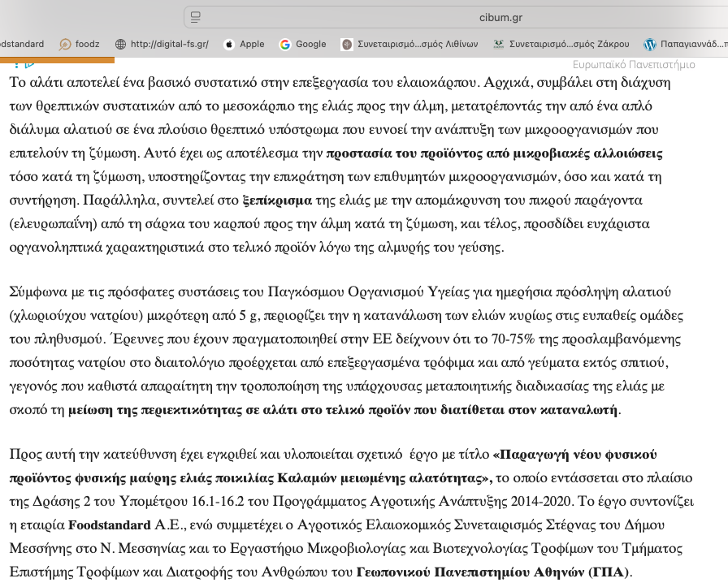Open Συνεταιρισμός Ζάκρου bookmark icon
Image resolution: width=728 pixels, height=587 pixels.
click(x=499, y=45)
